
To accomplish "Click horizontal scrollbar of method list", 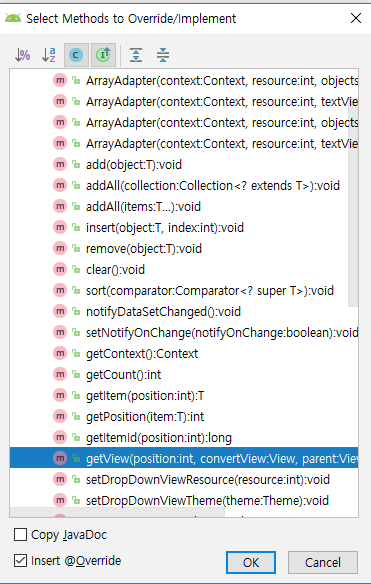I will (x=117, y=512).
